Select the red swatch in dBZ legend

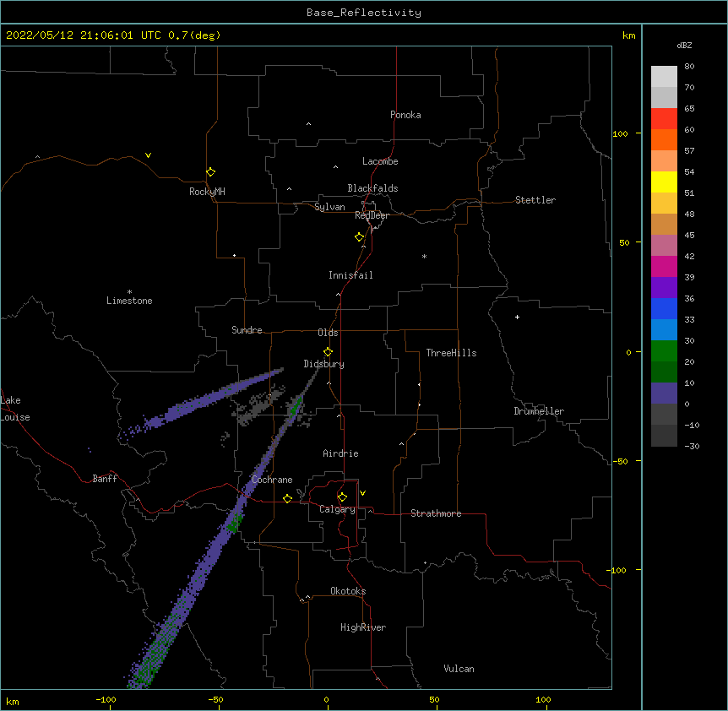[664, 119]
